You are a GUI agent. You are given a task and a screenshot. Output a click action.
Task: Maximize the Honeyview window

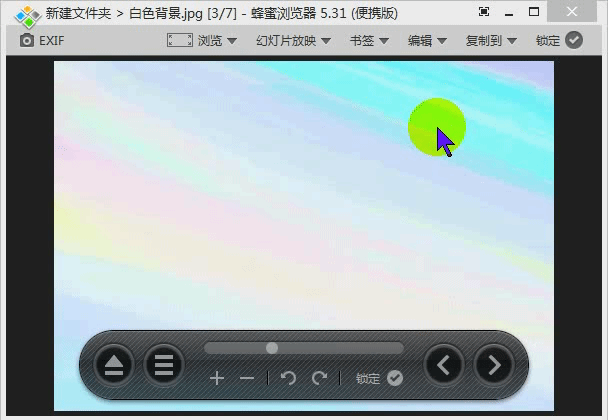[534, 12]
